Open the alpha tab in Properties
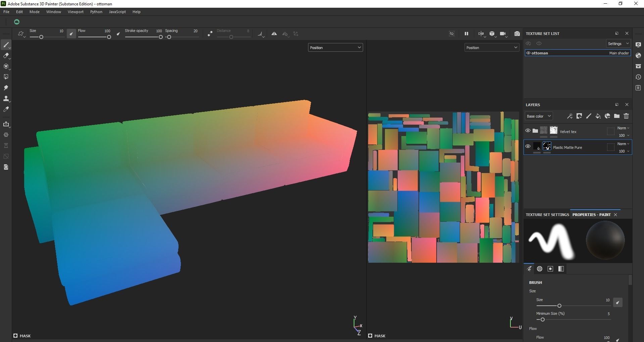 (x=540, y=269)
